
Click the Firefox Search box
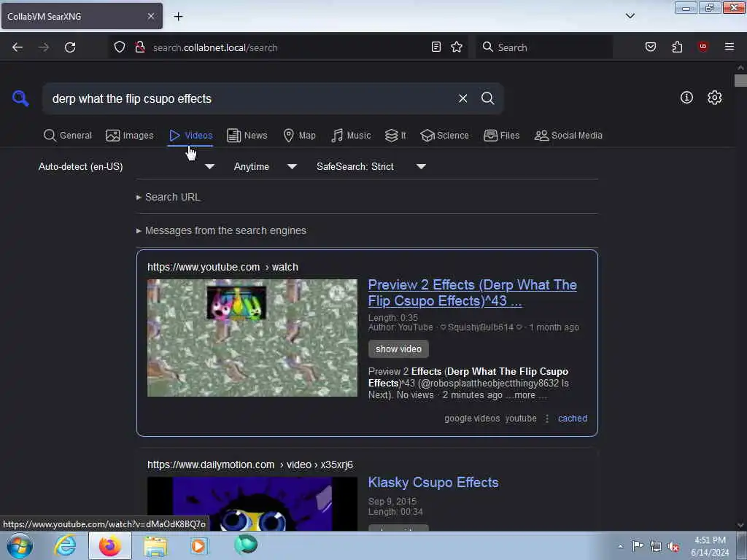coord(544,47)
